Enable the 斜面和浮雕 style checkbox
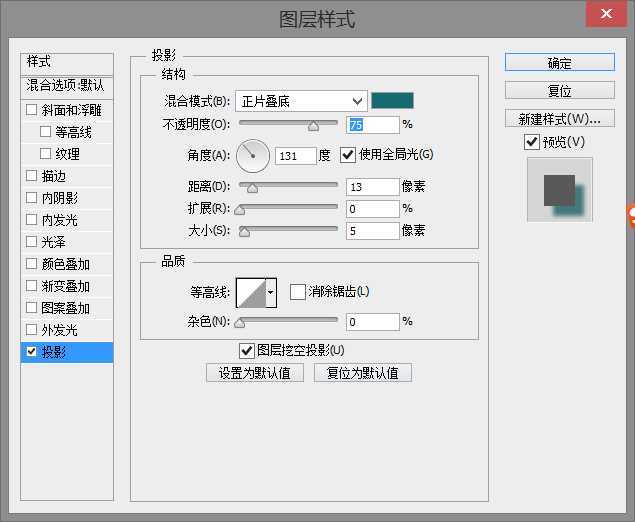The height and width of the screenshot is (522, 635). tap(32, 110)
